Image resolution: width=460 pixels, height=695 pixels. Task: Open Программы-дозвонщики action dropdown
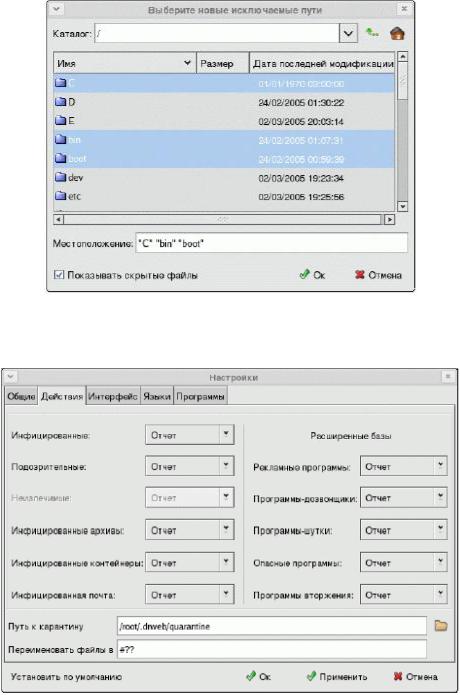440,498
